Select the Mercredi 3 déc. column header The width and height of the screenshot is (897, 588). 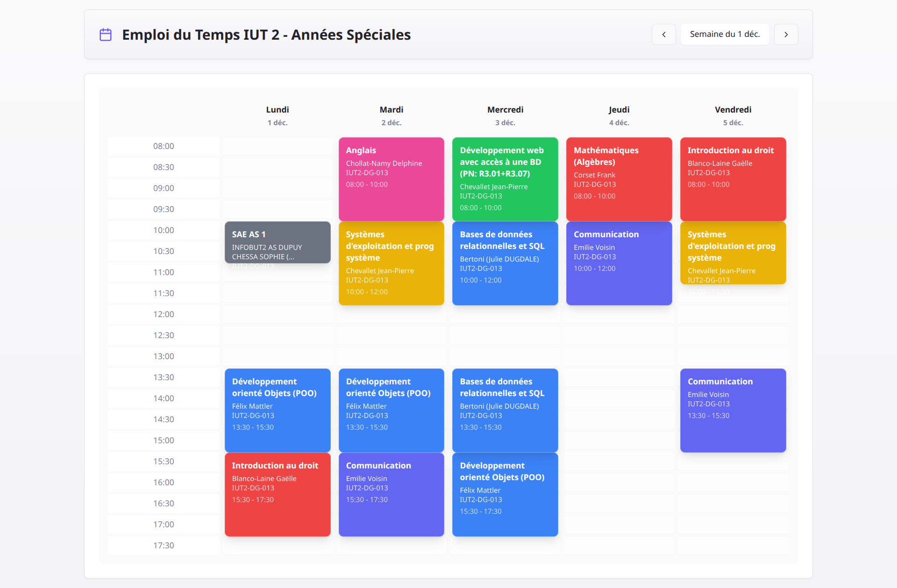[505, 115]
